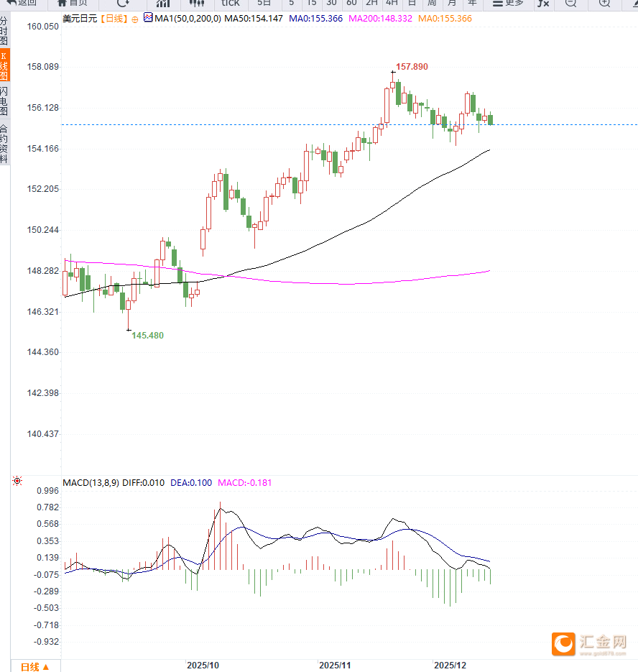Switch to 分时图 side tab
Screen dimensions: 638x672
[x=4, y=31]
